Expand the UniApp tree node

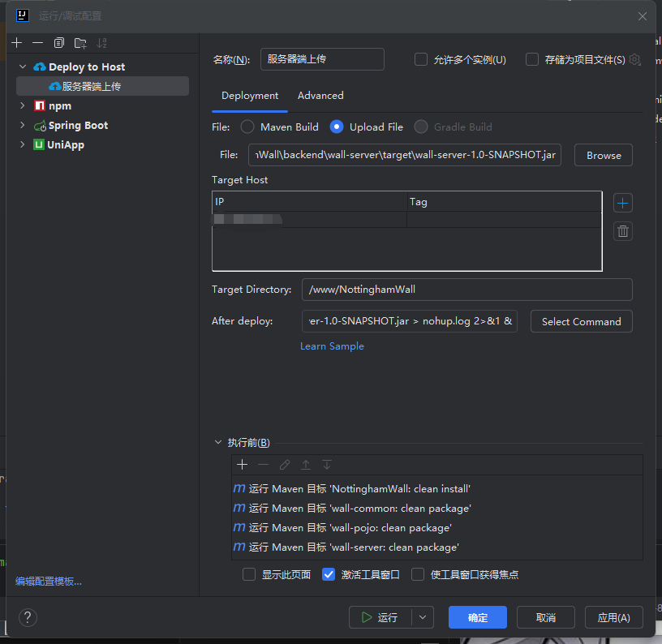coord(23,144)
